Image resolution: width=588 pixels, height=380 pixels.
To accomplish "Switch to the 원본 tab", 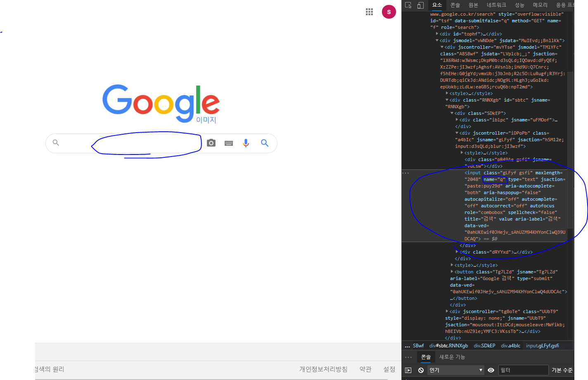I will tap(473, 5).
